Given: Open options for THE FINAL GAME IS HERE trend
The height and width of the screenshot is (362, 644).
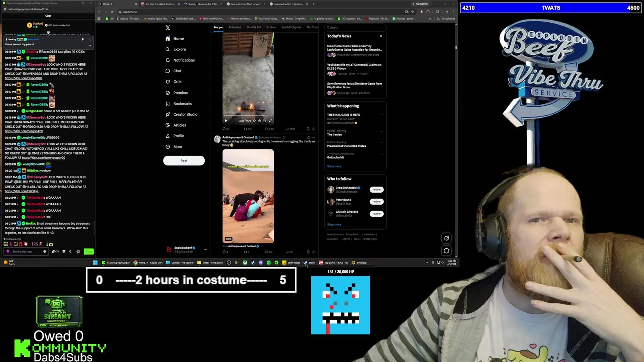Looking at the screenshot, I should pyautogui.click(x=382, y=115).
